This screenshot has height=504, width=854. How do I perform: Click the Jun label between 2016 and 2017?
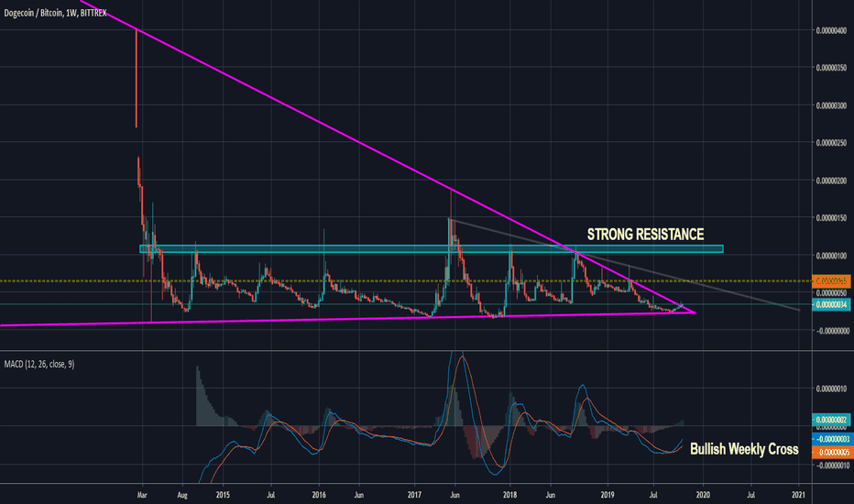tap(359, 495)
